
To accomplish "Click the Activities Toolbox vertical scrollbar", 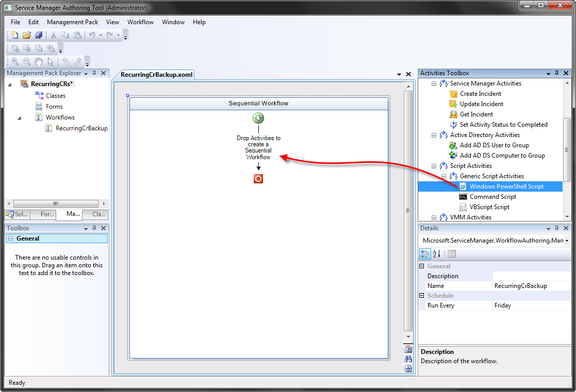I will click(567, 150).
